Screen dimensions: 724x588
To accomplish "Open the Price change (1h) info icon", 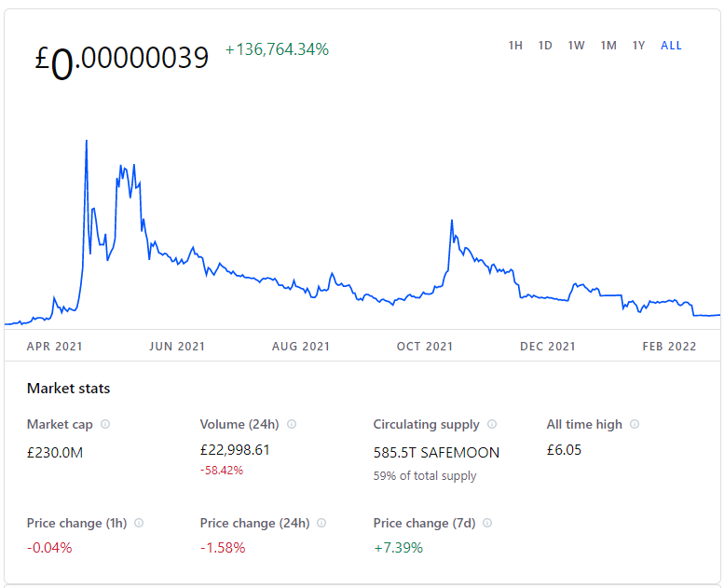I will 139,523.
